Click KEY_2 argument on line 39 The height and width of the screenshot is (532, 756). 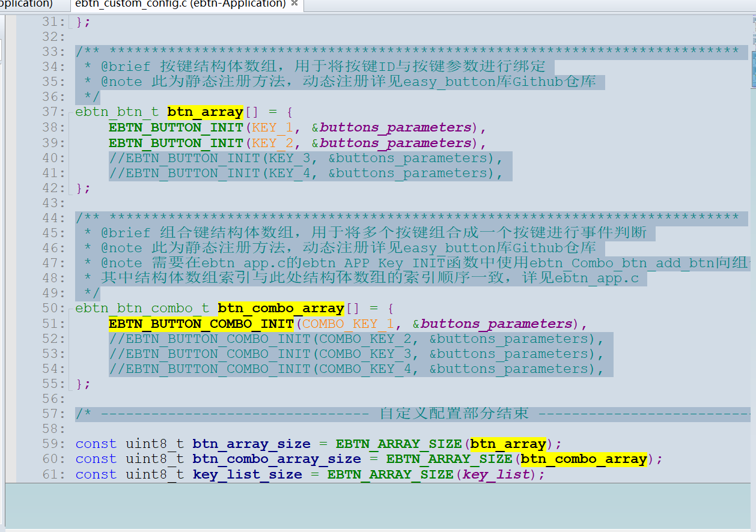272,143
